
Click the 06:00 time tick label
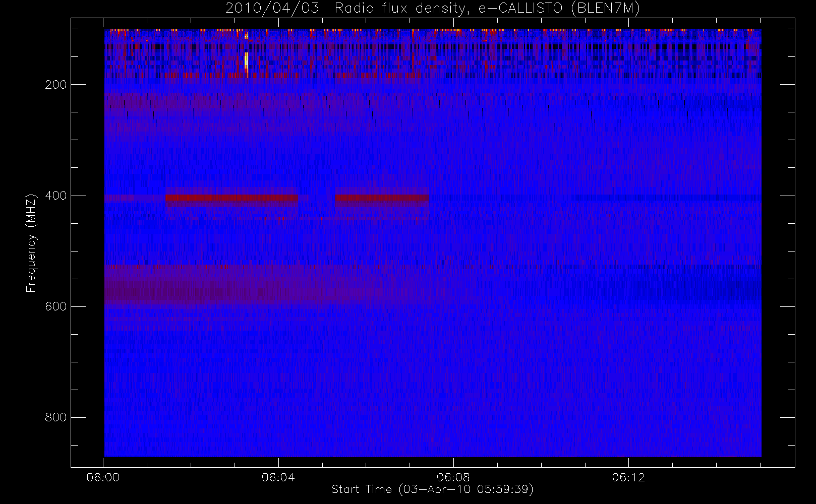103,477
